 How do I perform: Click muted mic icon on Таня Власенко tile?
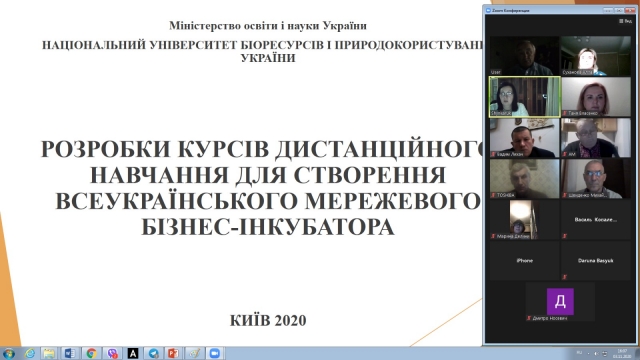[x=565, y=113]
